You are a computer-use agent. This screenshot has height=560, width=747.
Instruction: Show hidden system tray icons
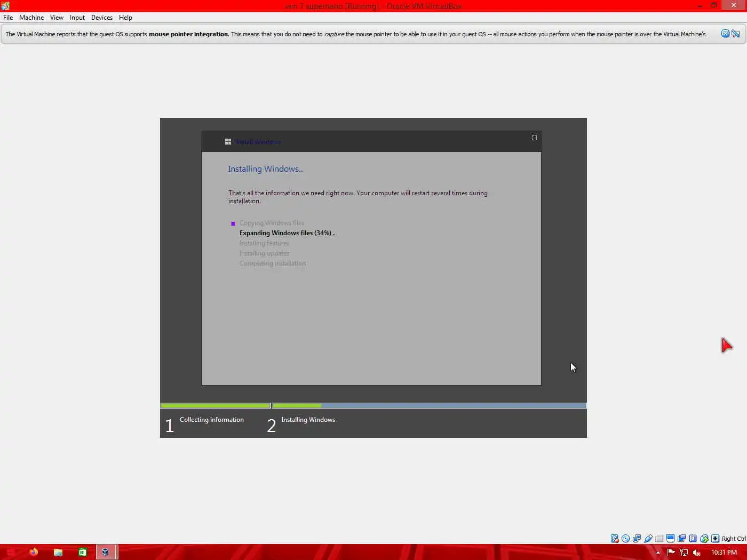tap(658, 553)
